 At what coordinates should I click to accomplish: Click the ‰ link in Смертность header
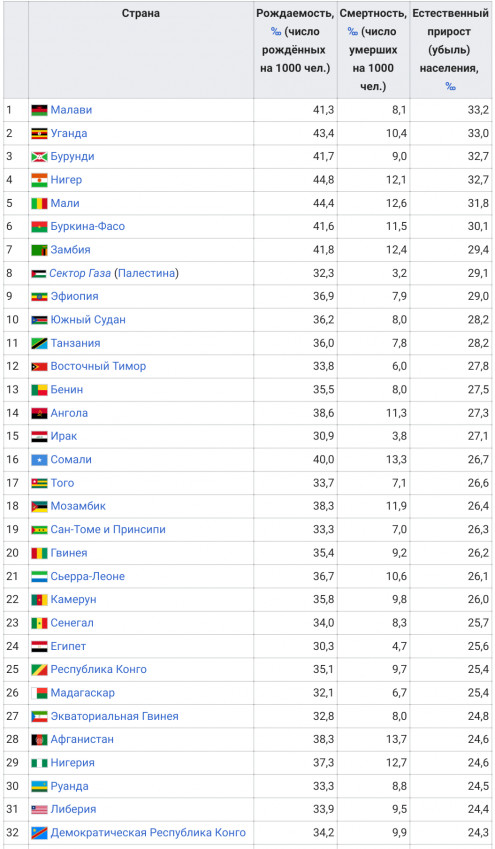353,32
